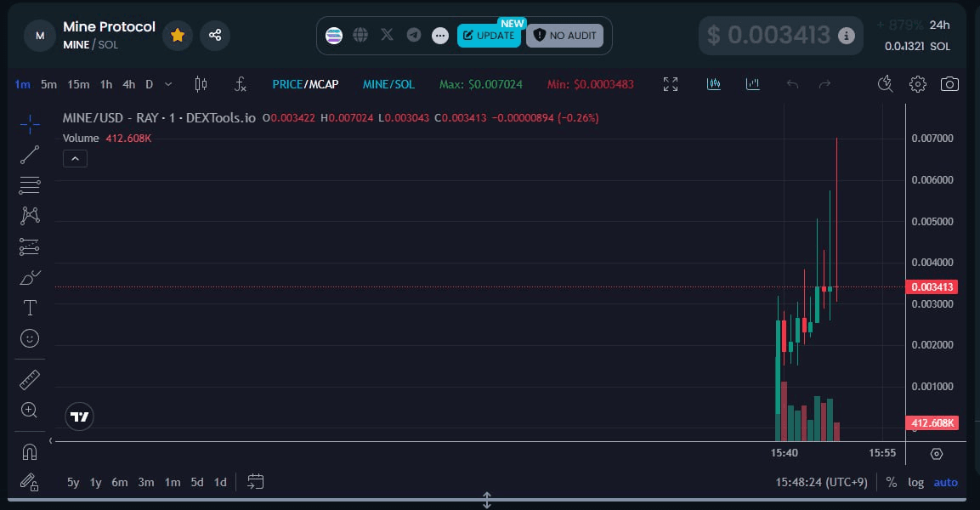Screen dimensions: 980x510
Task: Toggle magnet mode
Action: coord(30,451)
